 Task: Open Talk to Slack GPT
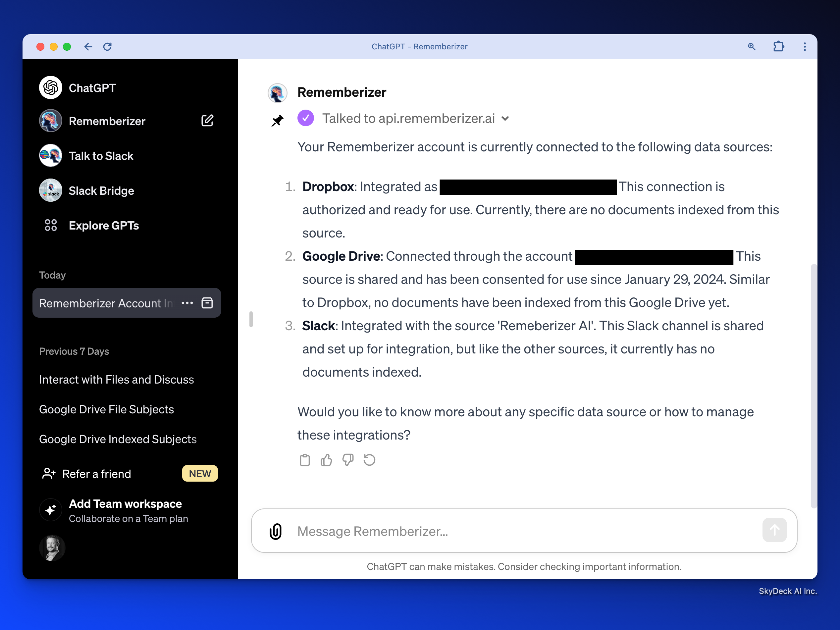click(x=101, y=156)
